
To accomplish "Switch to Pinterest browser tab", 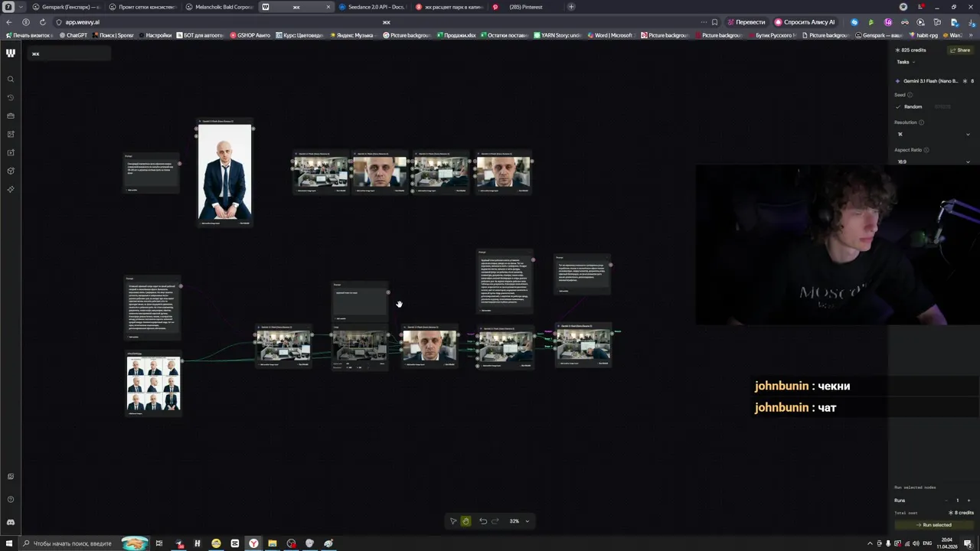I will point(525,7).
